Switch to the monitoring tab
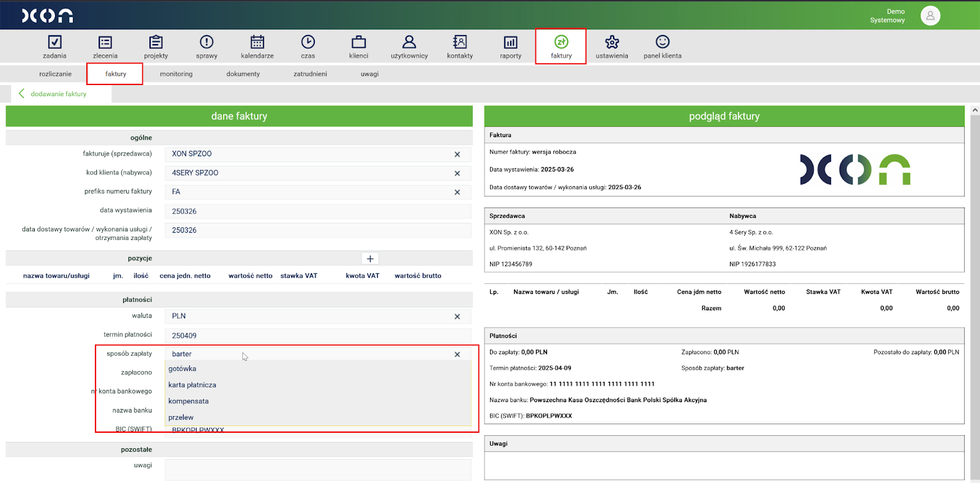 (x=176, y=74)
